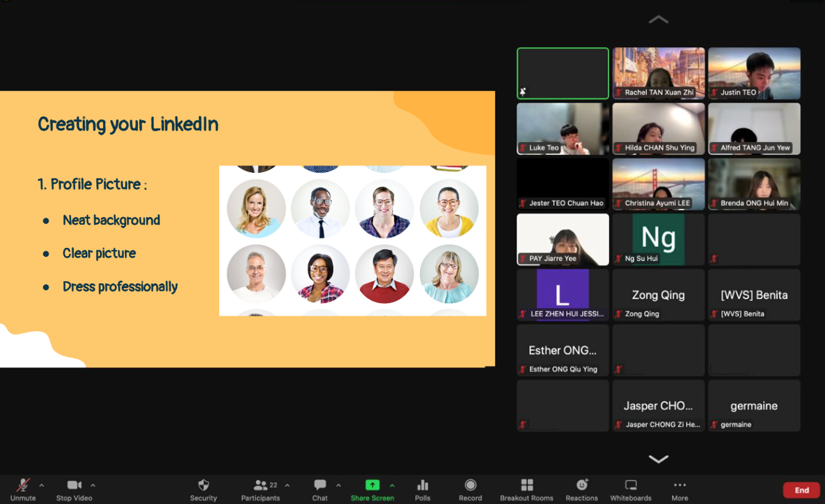The height and width of the screenshot is (504, 825).
Task: Click the 1. Profile Picture heading
Action: tap(92, 185)
